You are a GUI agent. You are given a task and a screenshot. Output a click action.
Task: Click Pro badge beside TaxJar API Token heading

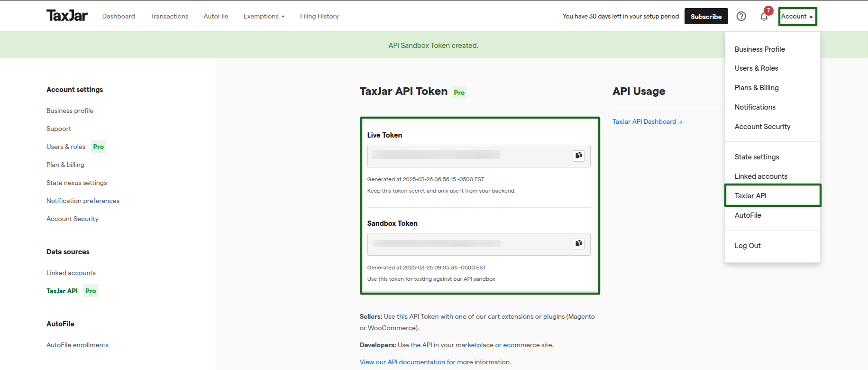(459, 92)
